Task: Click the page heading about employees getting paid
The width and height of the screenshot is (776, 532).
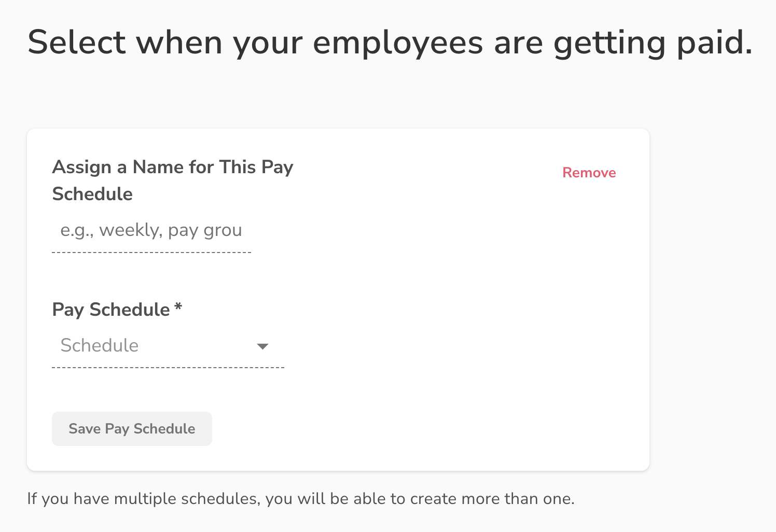Action: 390,43
